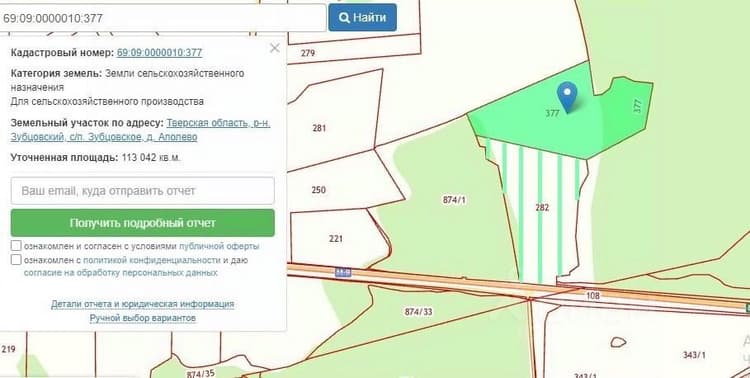Click the blue map pin marker
This screenshot has height=378, width=750.
point(567,96)
